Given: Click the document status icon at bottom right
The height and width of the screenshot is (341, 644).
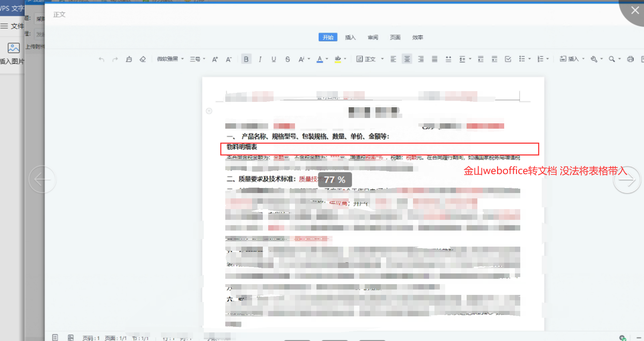Looking at the screenshot, I should click(623, 338).
